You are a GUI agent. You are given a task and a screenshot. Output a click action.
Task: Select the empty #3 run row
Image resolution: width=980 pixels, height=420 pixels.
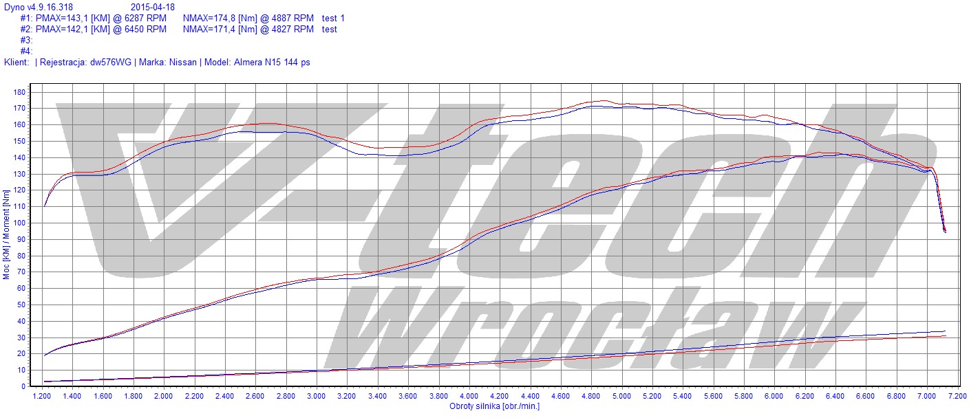26,40
